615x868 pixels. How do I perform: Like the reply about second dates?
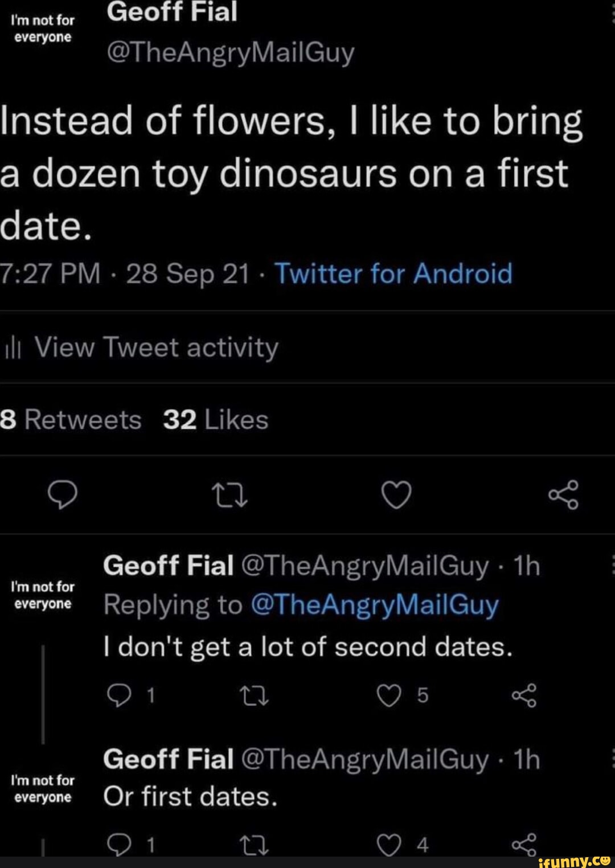(x=390, y=696)
